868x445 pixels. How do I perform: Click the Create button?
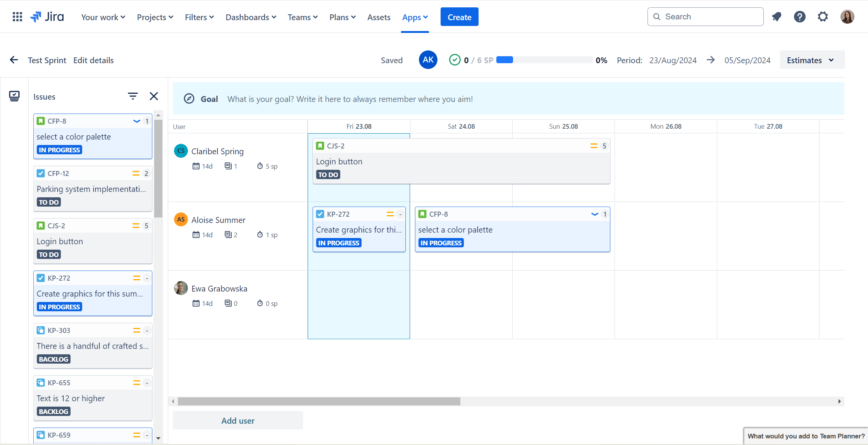(x=460, y=17)
